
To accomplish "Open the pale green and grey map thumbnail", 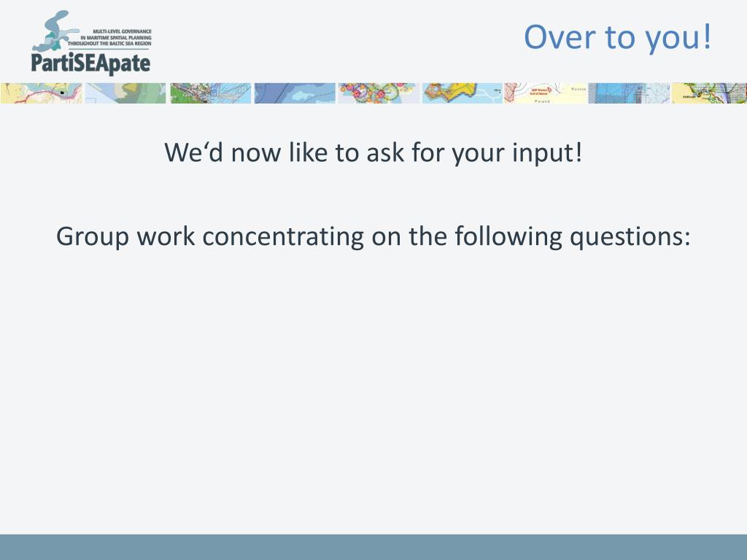I will point(125,93).
